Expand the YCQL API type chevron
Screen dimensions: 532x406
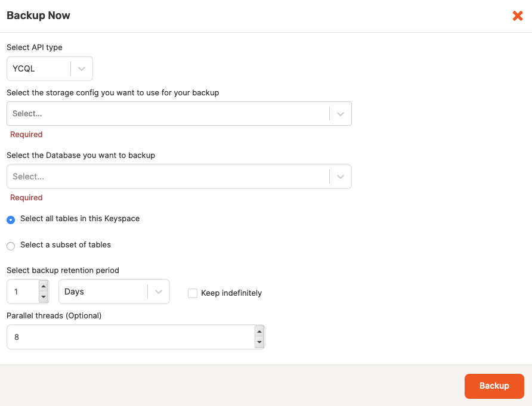click(x=82, y=69)
